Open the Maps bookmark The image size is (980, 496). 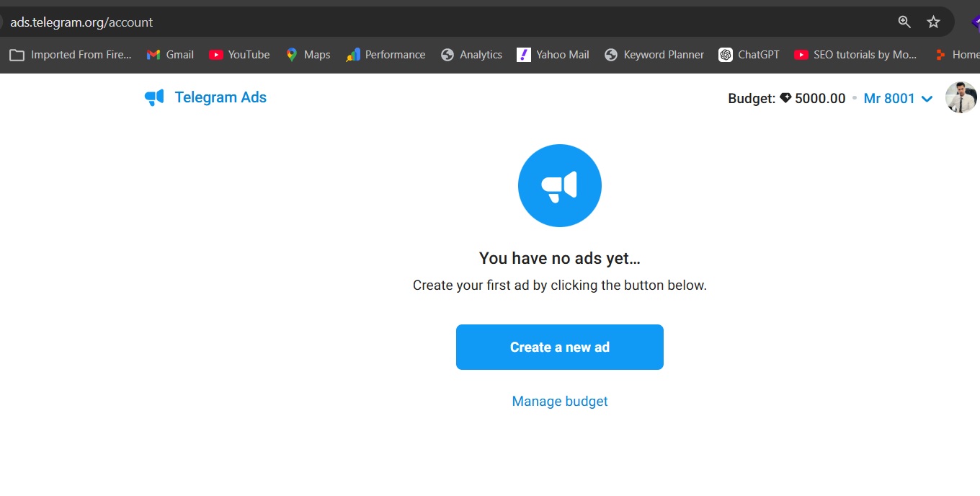tap(308, 55)
